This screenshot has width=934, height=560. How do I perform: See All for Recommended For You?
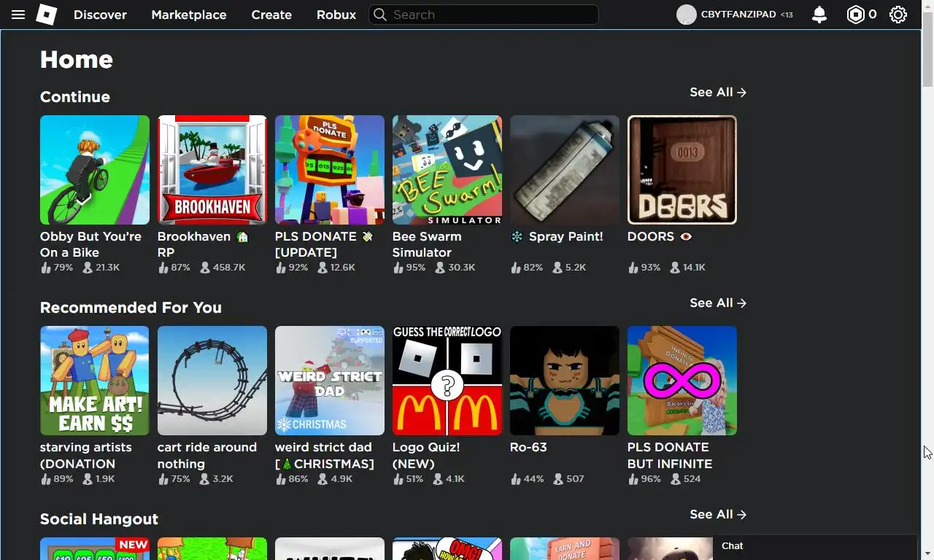pos(718,303)
